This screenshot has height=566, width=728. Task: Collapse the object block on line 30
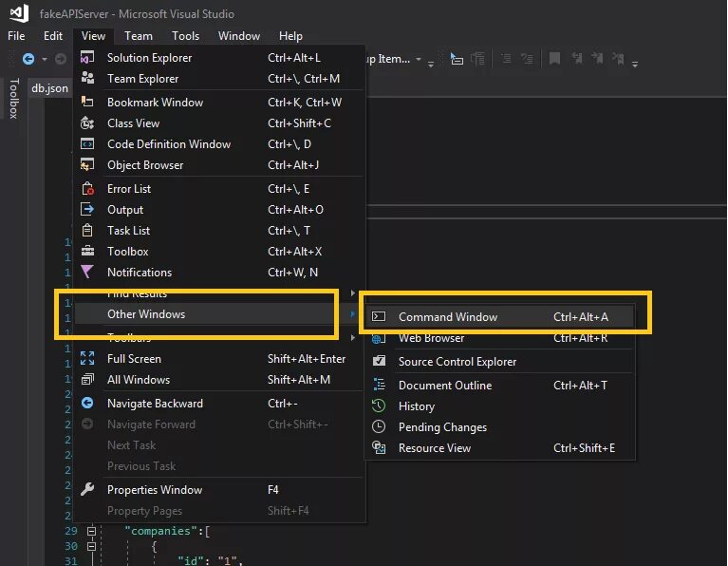tap(91, 546)
